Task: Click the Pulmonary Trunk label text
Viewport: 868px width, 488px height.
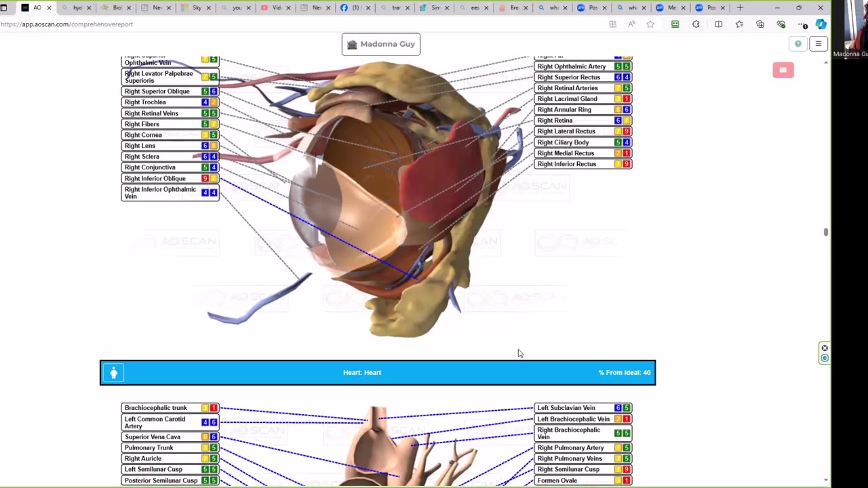Action: tap(149, 448)
